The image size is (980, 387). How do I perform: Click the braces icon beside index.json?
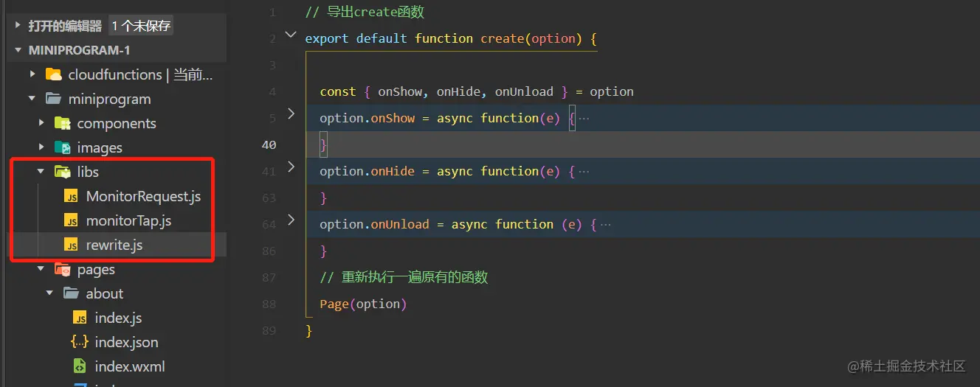point(80,342)
